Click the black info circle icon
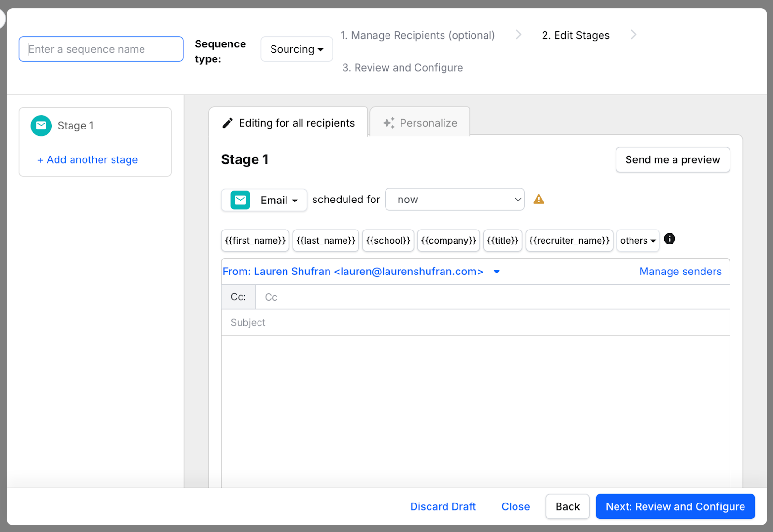The height and width of the screenshot is (532, 773). pos(670,239)
